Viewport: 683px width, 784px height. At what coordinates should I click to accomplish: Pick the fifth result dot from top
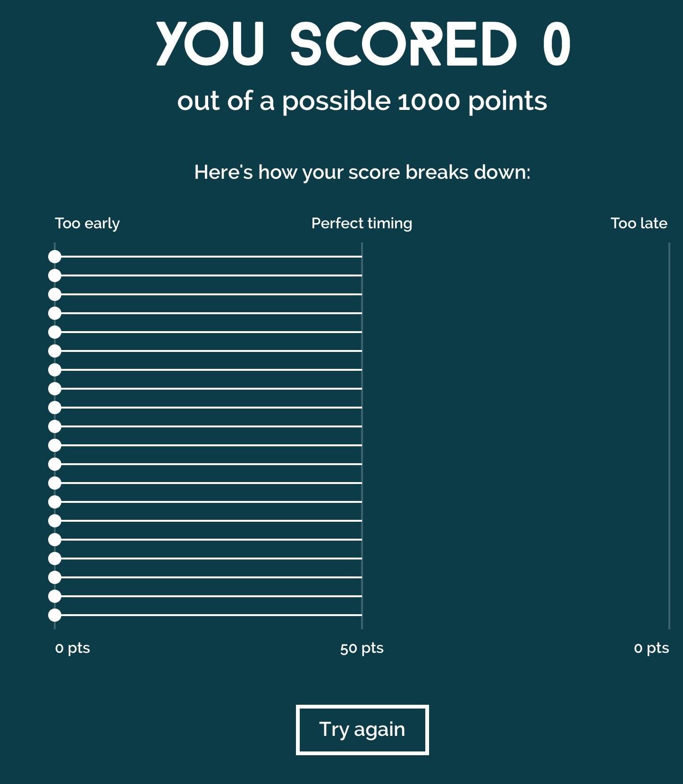point(55,332)
